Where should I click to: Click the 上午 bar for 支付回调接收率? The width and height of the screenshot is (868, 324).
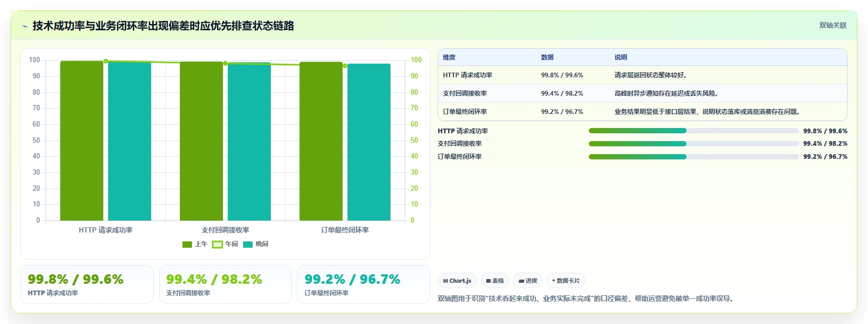point(201,141)
